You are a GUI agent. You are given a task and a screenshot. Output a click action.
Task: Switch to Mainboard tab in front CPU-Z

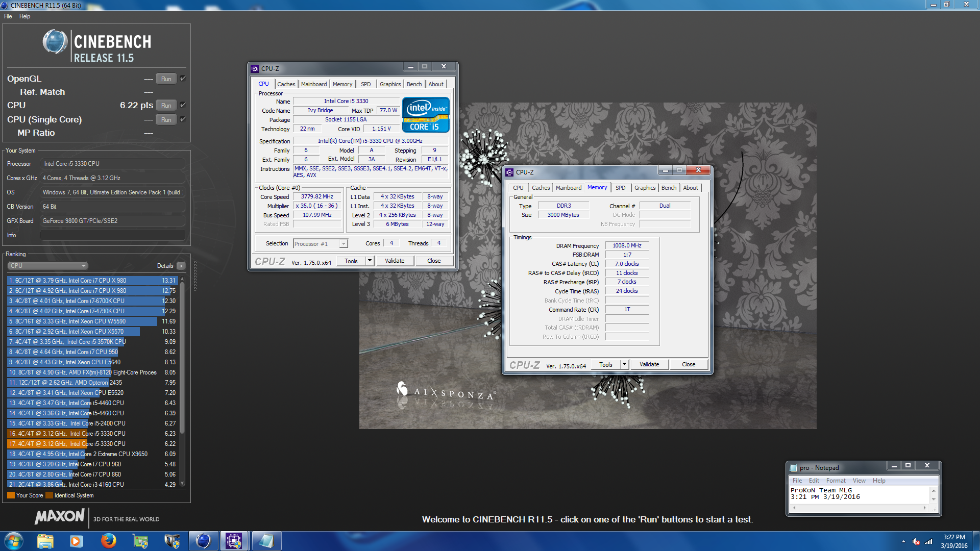coord(314,84)
